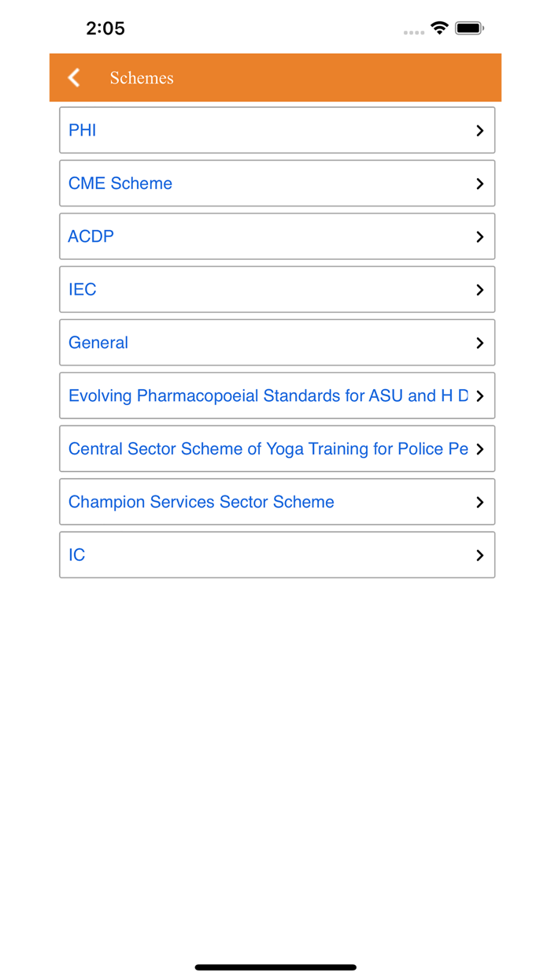Expand the PHI row chevron
Screen dimensions: 551x980
point(479,131)
